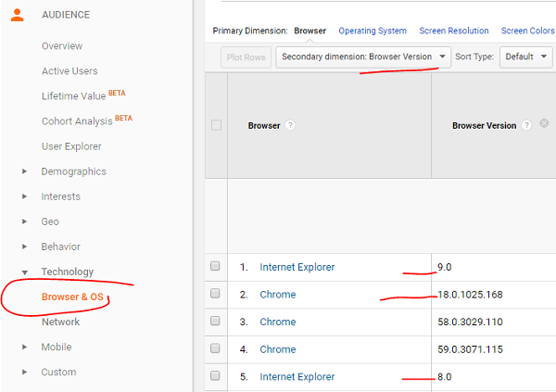Click the AUDIENCE section heading
The width and height of the screenshot is (556, 392).
tap(66, 15)
